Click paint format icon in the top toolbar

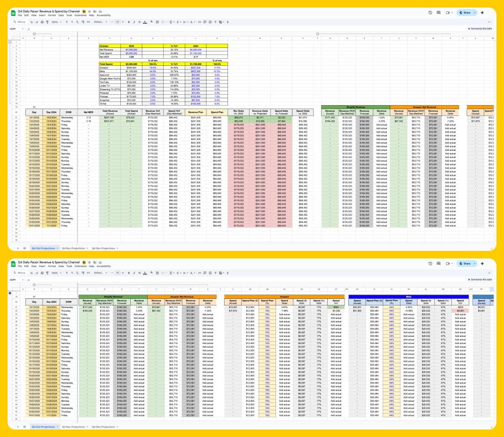(47, 22)
